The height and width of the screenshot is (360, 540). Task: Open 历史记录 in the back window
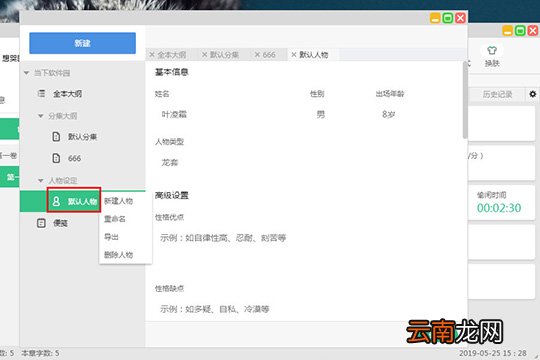coord(497,94)
